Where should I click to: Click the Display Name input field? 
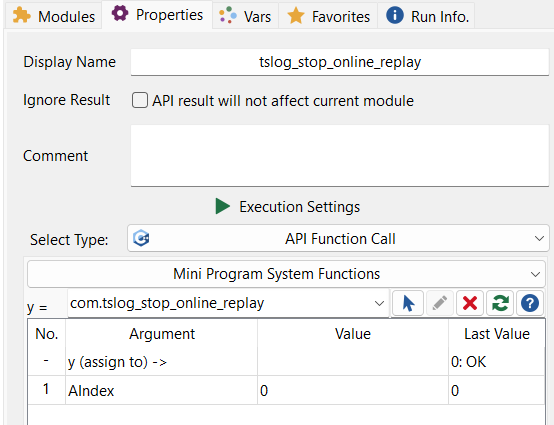click(340, 62)
